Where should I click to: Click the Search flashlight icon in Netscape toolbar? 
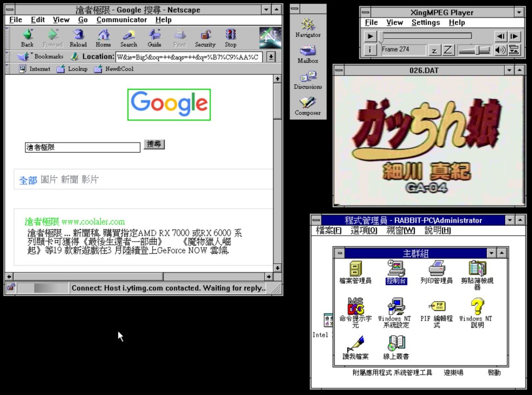(x=129, y=38)
